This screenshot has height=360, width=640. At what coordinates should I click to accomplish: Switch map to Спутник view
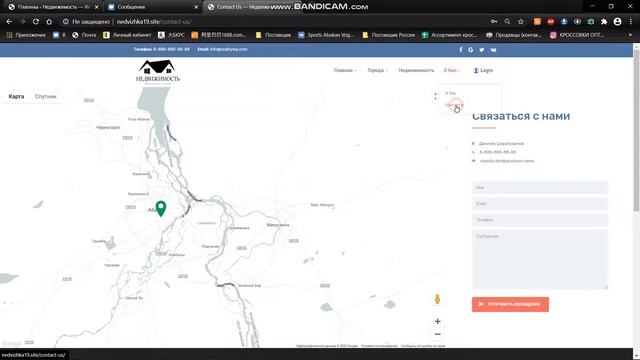46,96
